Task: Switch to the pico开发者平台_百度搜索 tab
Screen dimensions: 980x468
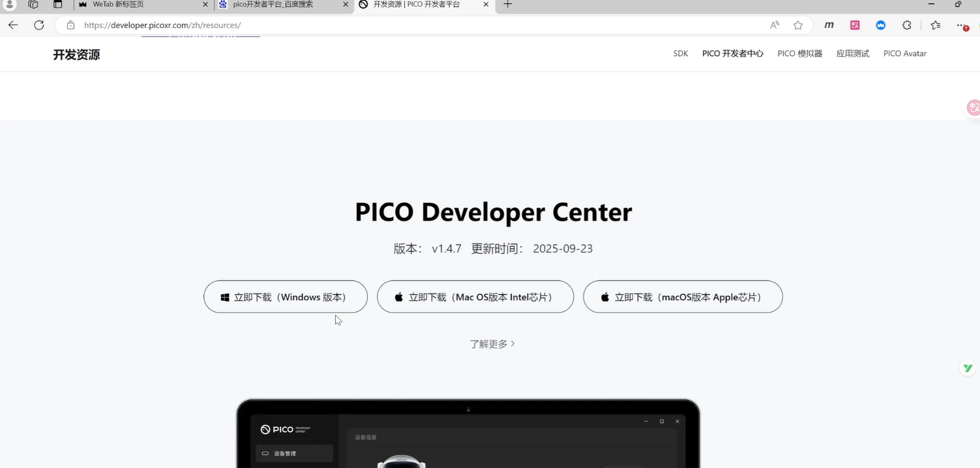Action: (x=284, y=5)
